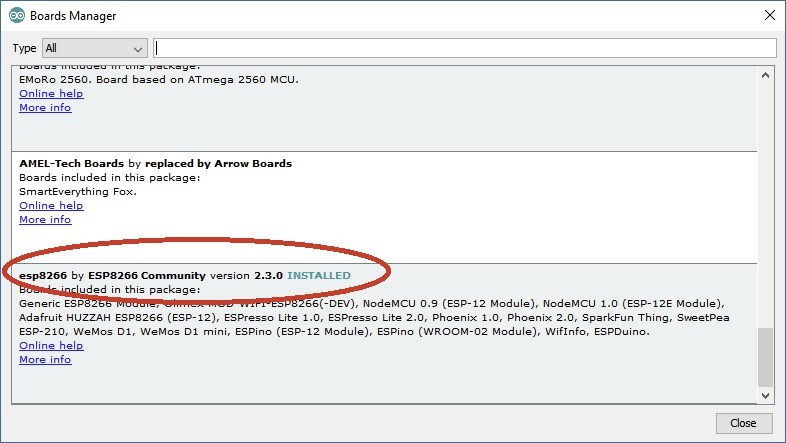
Task: Click the line starting 'ESP-210, WeMos D1'
Action: 334,331
